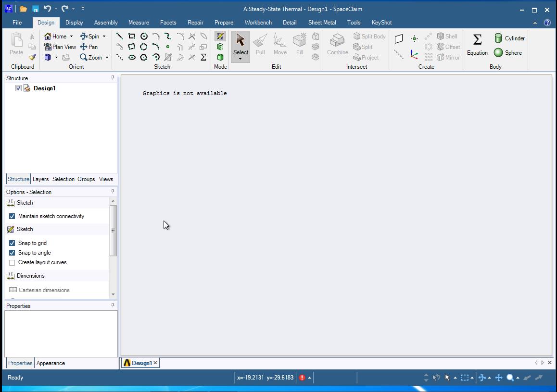Viewport: 557px width, 392px height.
Task: Select the Line sketch tool
Action: click(x=120, y=36)
